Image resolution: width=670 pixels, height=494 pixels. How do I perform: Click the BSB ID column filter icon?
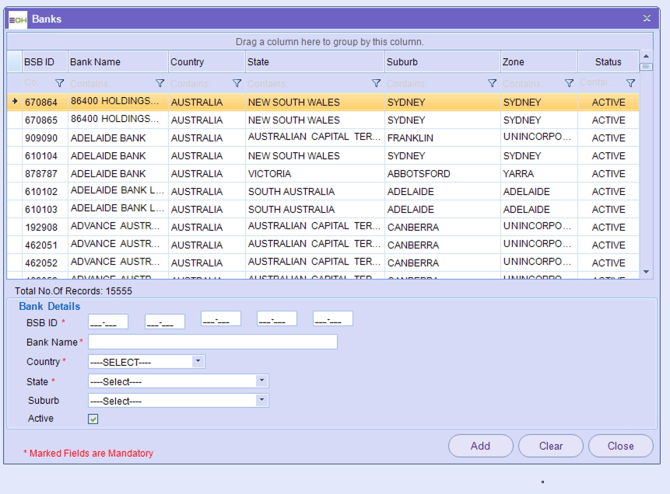59,83
